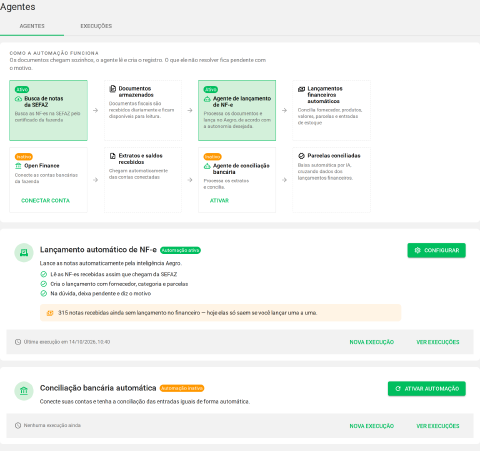Start Nova Execução for Conciliação bancária
Viewport: 480px width, 451px height.
point(372,426)
